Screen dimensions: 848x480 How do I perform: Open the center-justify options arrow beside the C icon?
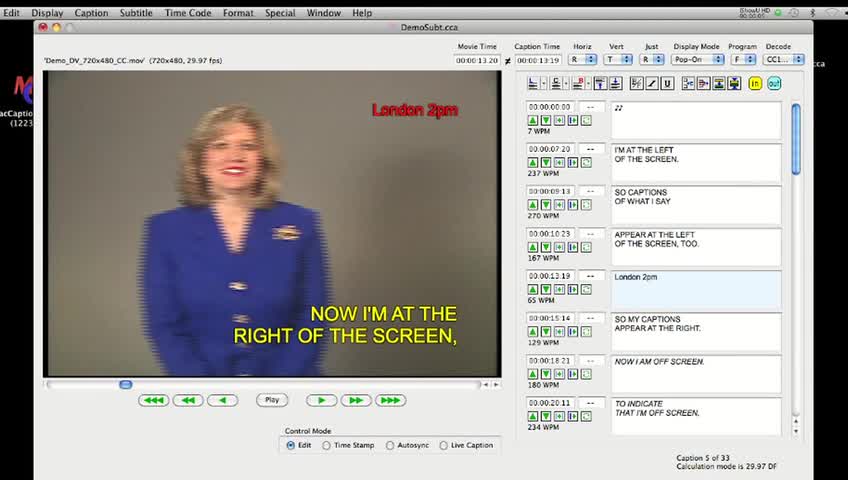coord(566,84)
